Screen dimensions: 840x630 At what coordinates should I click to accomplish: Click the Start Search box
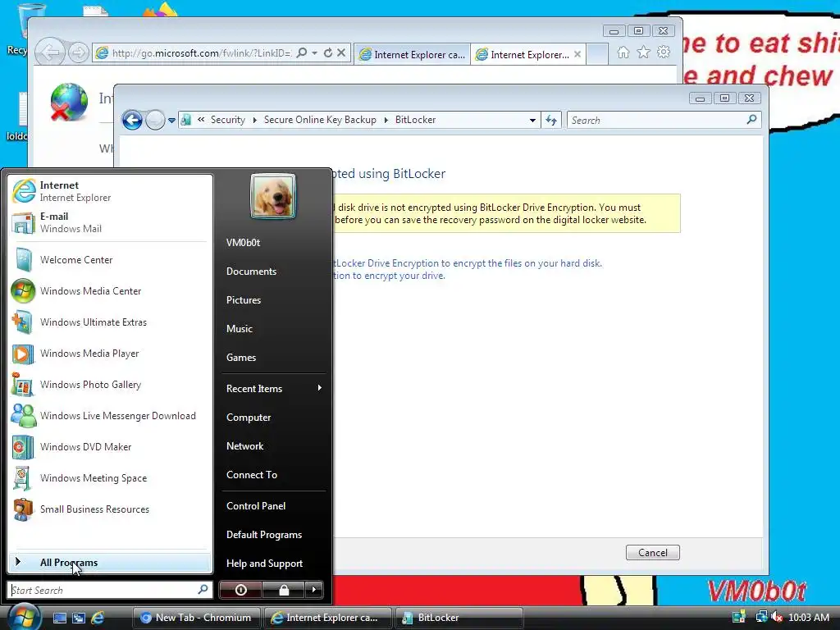[109, 590]
